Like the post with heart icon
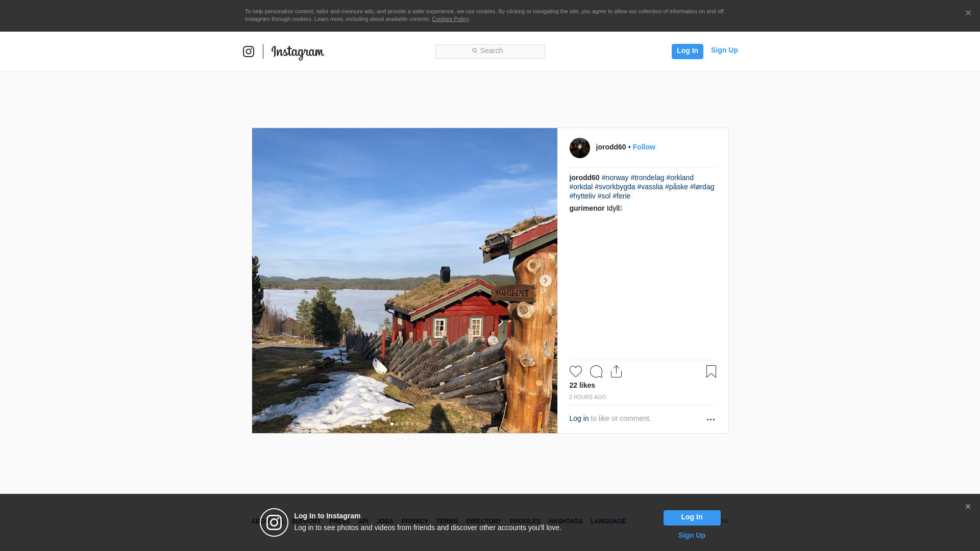This screenshot has height=551, width=980. tap(576, 371)
